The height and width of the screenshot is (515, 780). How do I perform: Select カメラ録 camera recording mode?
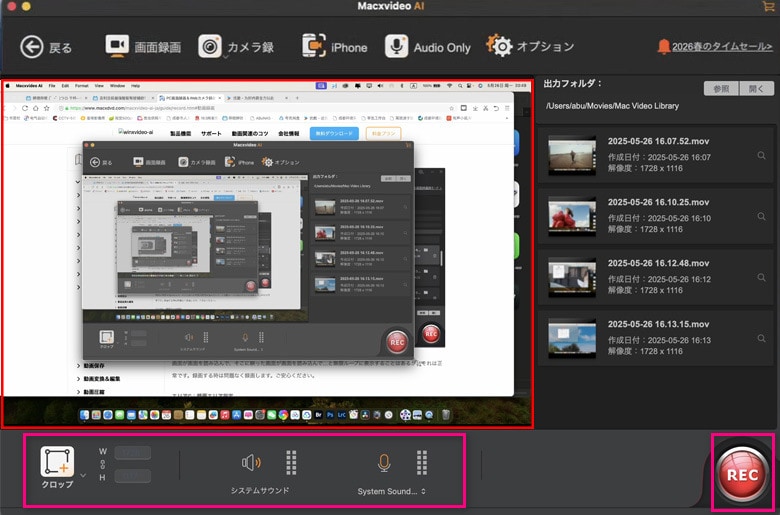tap(236, 47)
